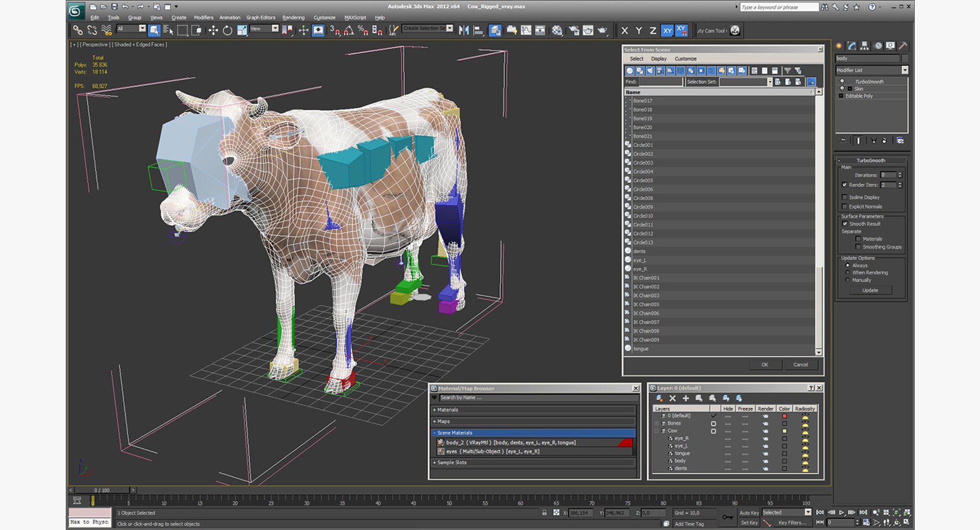Viewport: 980px width, 530px height.
Task: Expand the Bones layer tree node
Action: (657, 423)
